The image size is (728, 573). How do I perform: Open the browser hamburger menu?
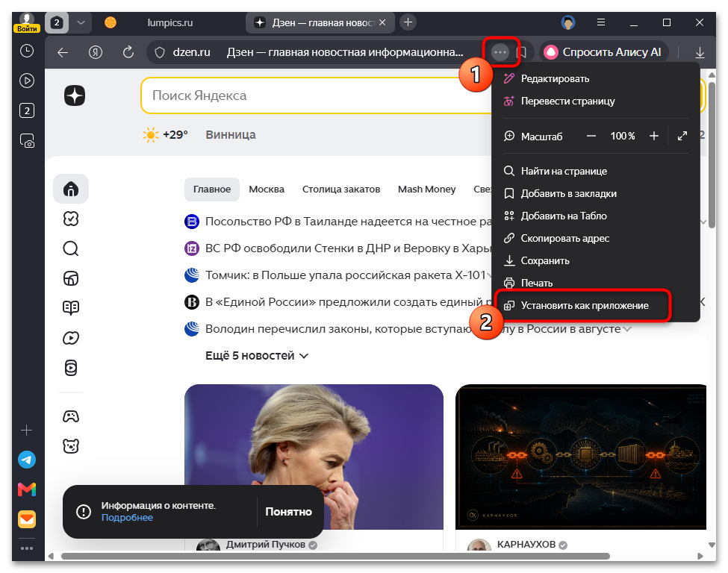tap(601, 22)
